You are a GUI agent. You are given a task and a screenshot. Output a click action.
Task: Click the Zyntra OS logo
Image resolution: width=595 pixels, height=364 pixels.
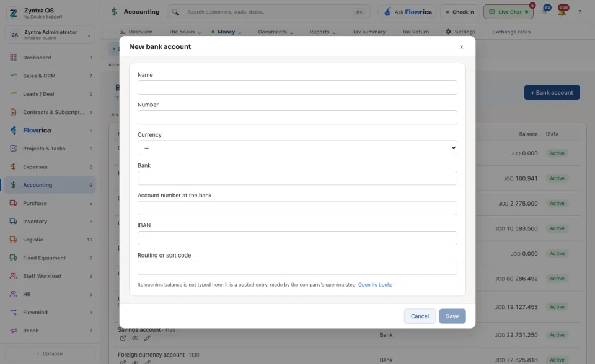click(13, 13)
